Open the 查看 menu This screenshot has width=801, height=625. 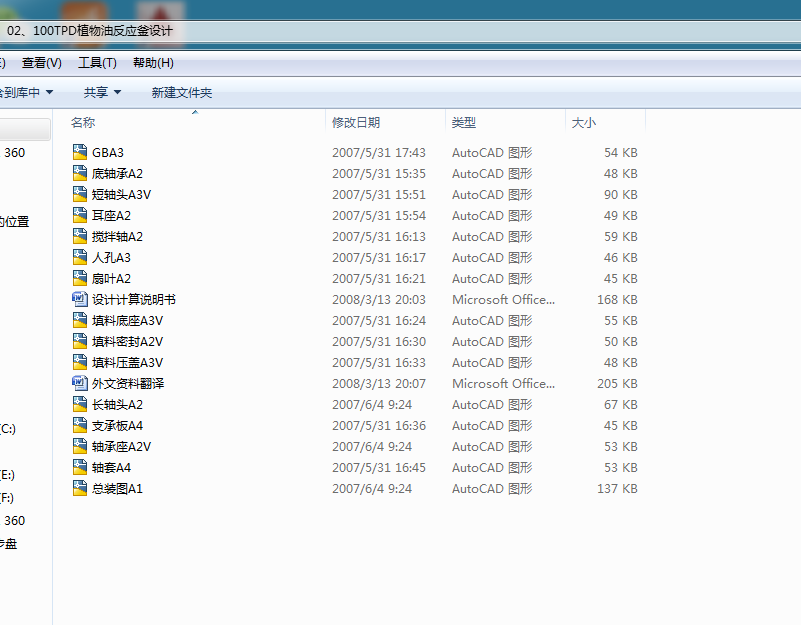[x=40, y=62]
